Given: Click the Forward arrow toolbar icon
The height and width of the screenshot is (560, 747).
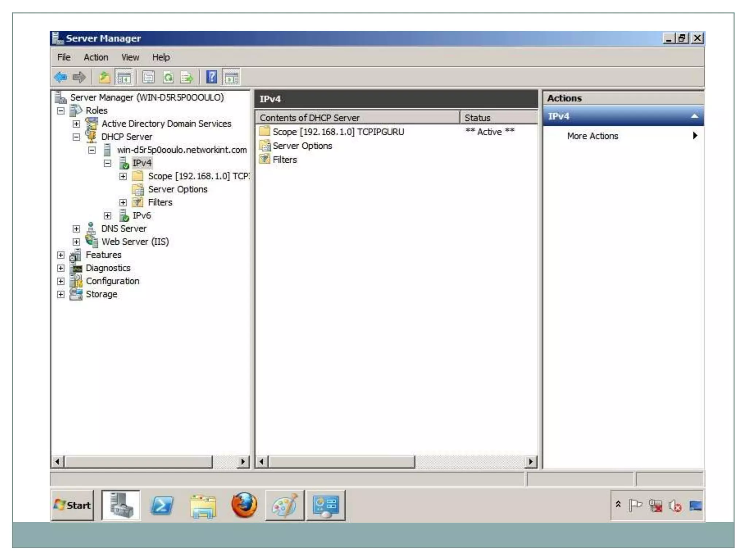Looking at the screenshot, I should [79, 77].
